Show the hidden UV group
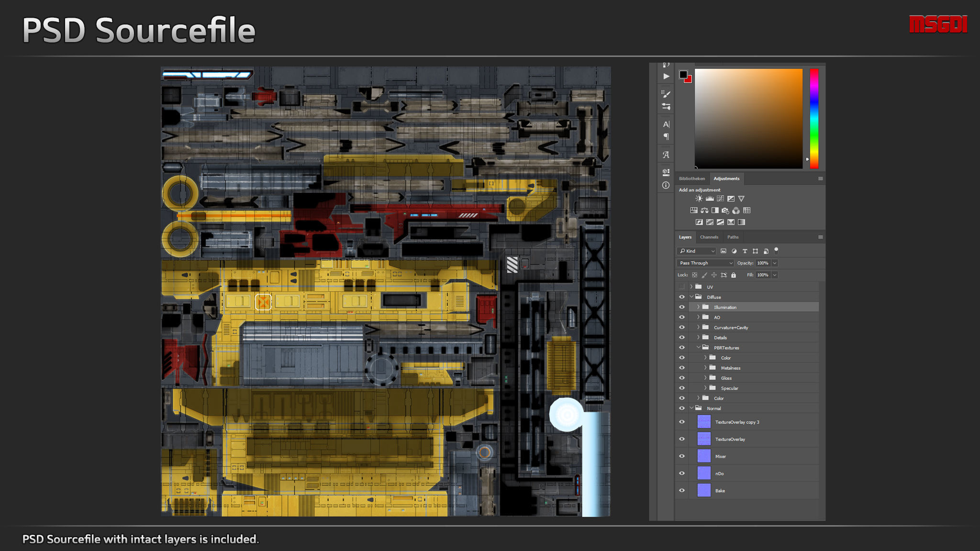The height and width of the screenshot is (551, 980). click(682, 287)
